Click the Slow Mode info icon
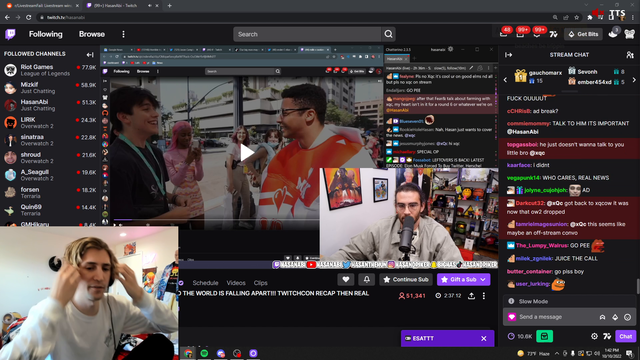Screen dimensions: 640x360 (x=511, y=301)
